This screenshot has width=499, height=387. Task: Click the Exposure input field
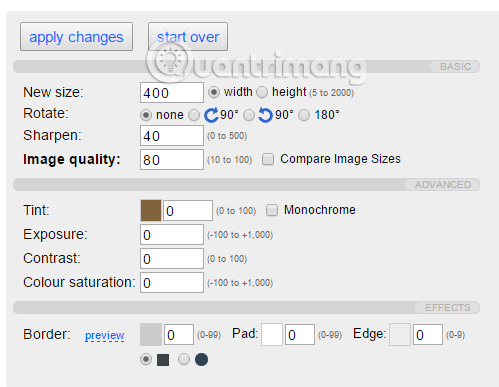172,234
